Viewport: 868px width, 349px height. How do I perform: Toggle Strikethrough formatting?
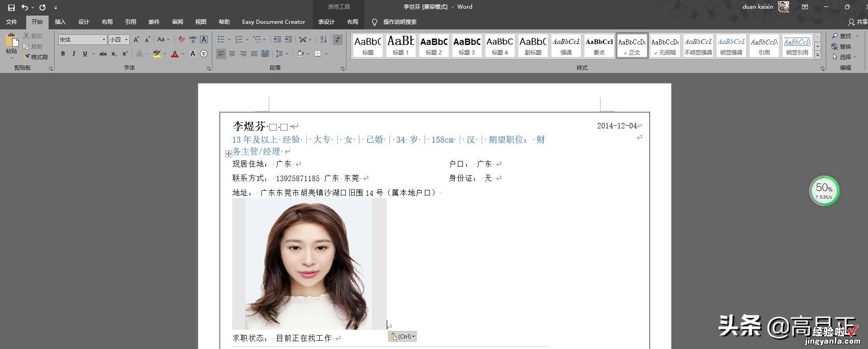103,54
